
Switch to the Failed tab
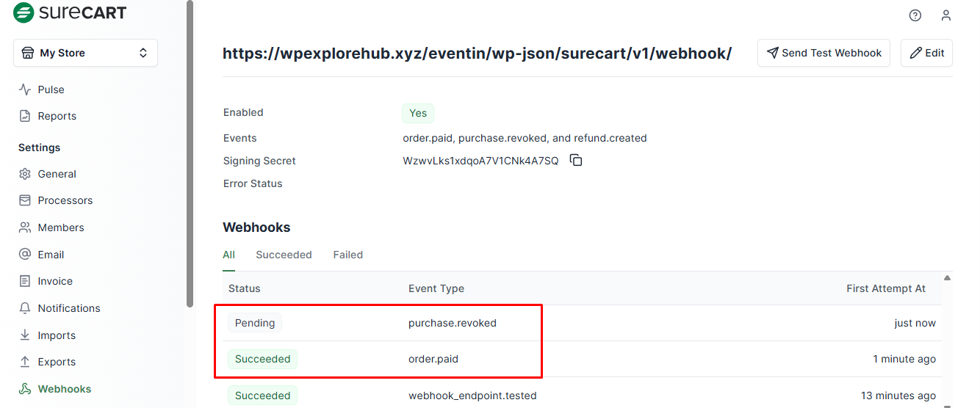[x=347, y=255]
